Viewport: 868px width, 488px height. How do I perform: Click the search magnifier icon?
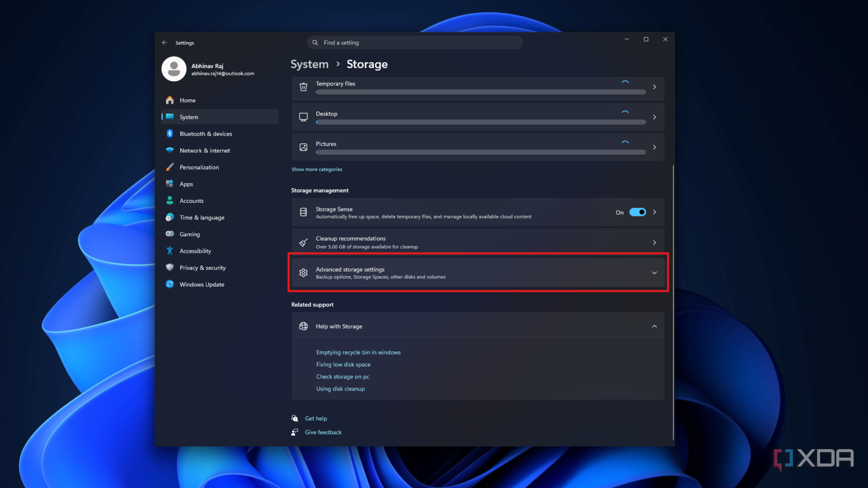(x=315, y=43)
